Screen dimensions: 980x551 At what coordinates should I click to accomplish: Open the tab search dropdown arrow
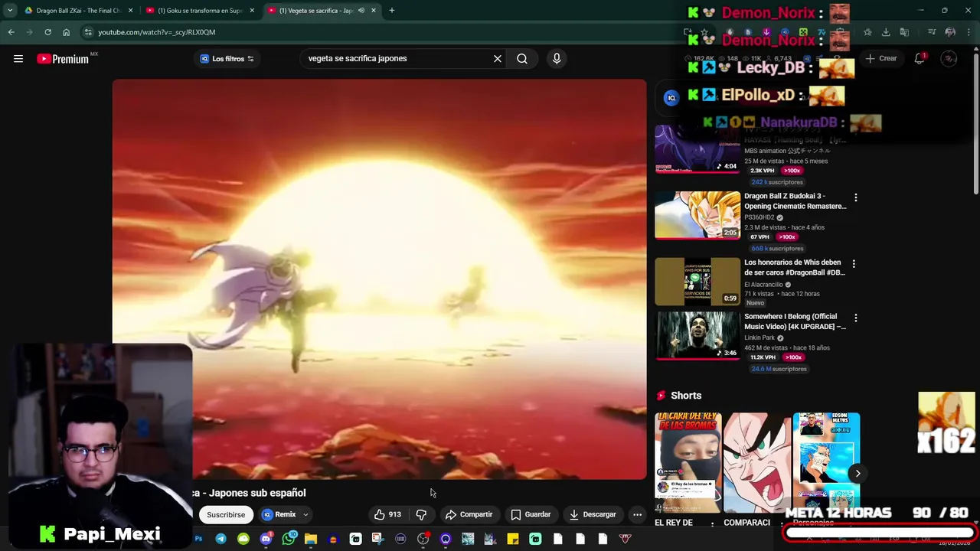point(10,11)
